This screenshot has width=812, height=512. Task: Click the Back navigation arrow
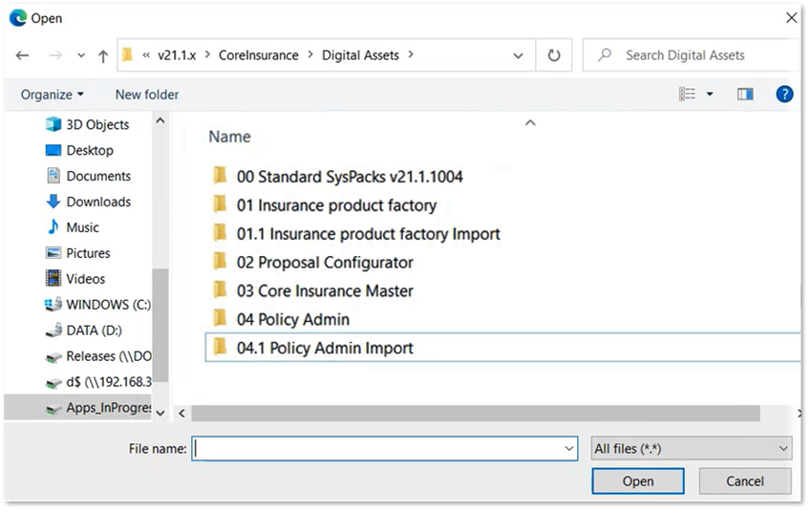22,55
